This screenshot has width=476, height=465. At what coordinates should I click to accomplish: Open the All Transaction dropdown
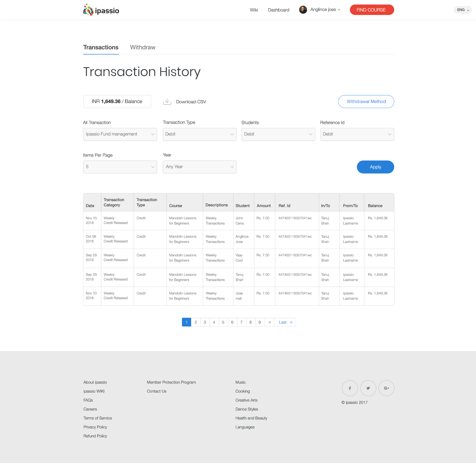tap(120, 134)
